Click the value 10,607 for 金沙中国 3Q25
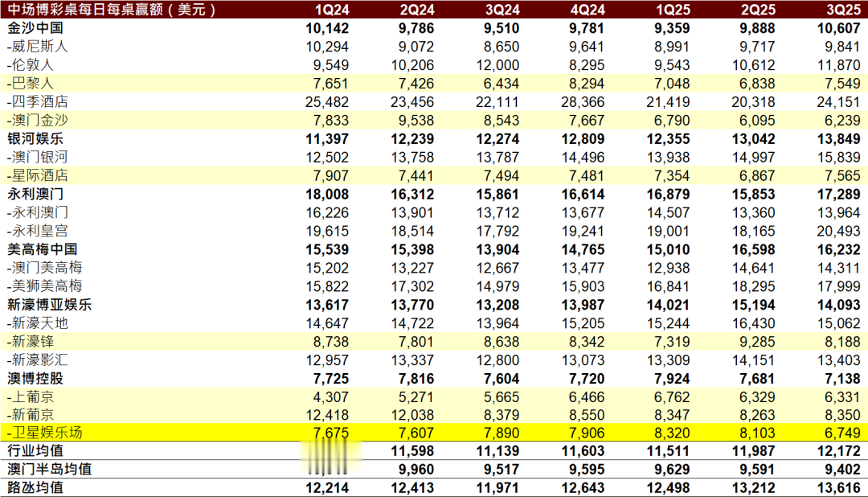Image resolution: width=868 pixels, height=497 pixels. tap(838, 28)
